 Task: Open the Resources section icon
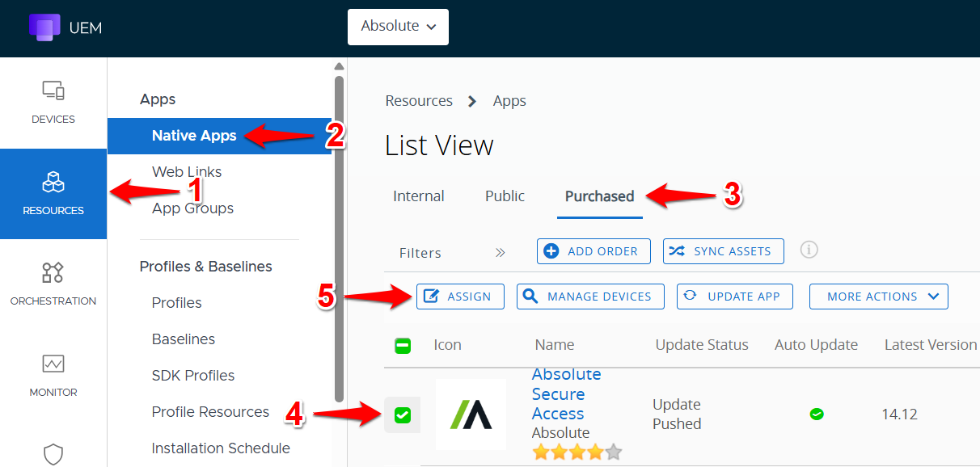coord(53,182)
